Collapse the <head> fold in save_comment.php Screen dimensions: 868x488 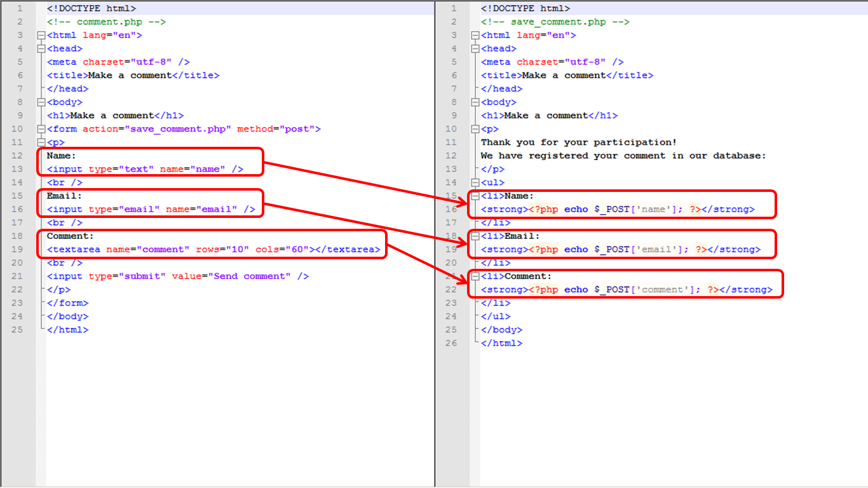tap(475, 48)
